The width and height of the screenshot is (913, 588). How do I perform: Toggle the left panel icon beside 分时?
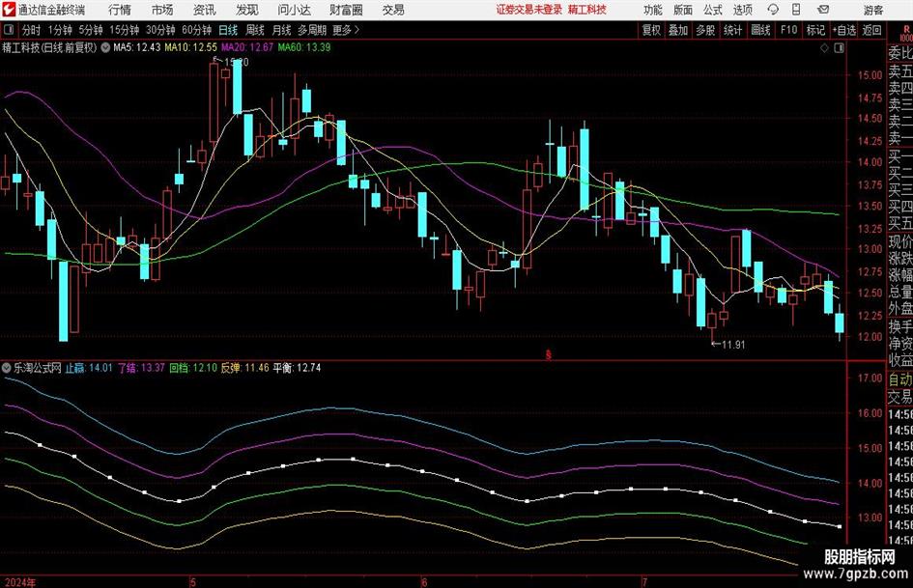click(8, 30)
